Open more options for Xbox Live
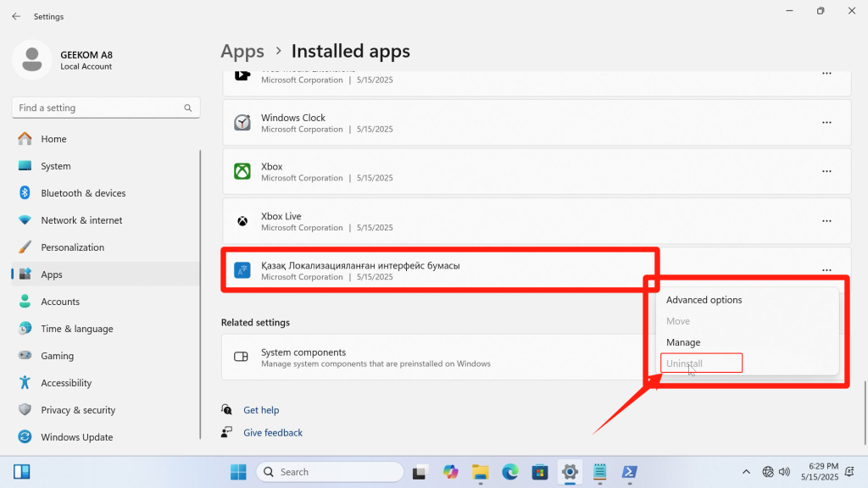This screenshot has height=488, width=868. point(826,221)
